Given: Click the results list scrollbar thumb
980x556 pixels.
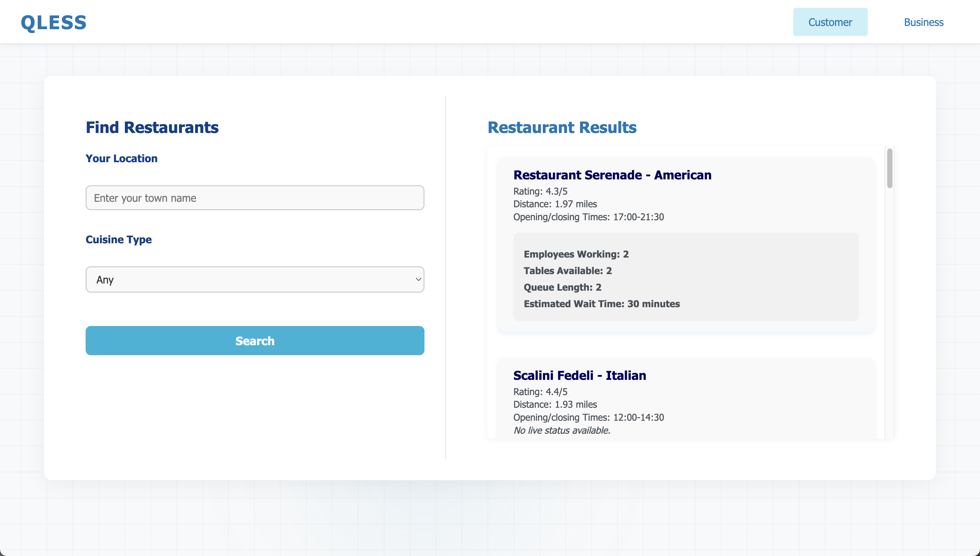Looking at the screenshot, I should [890, 168].
